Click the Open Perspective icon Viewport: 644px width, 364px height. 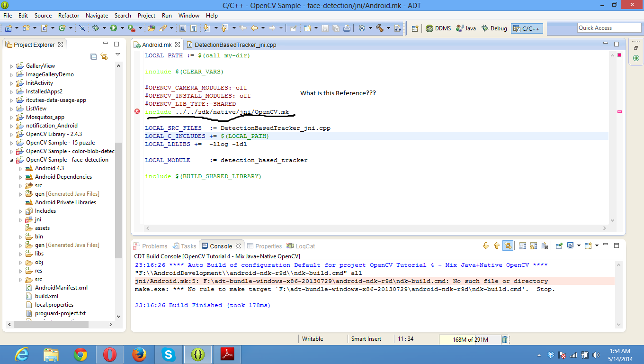[x=415, y=28]
